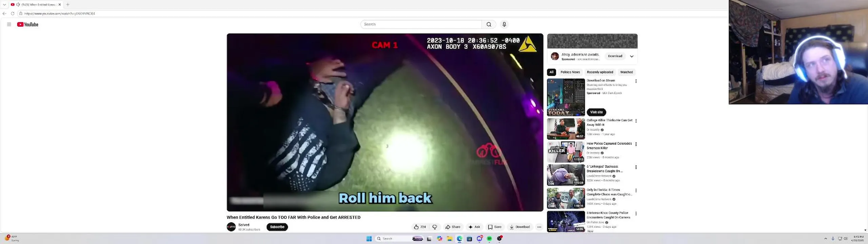
Task: Expand the sponsored ad chevron
Action: pyautogui.click(x=632, y=56)
